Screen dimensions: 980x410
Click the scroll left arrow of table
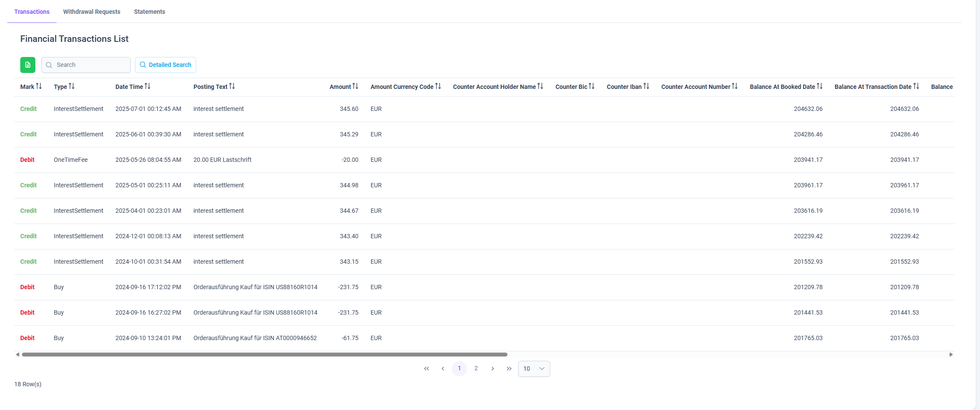coord(17,355)
